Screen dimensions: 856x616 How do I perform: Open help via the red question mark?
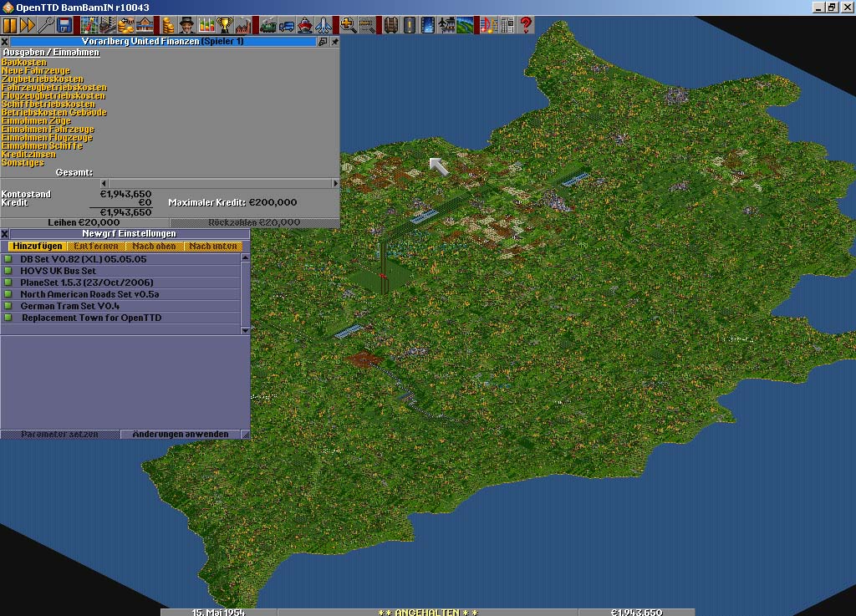tap(526, 25)
